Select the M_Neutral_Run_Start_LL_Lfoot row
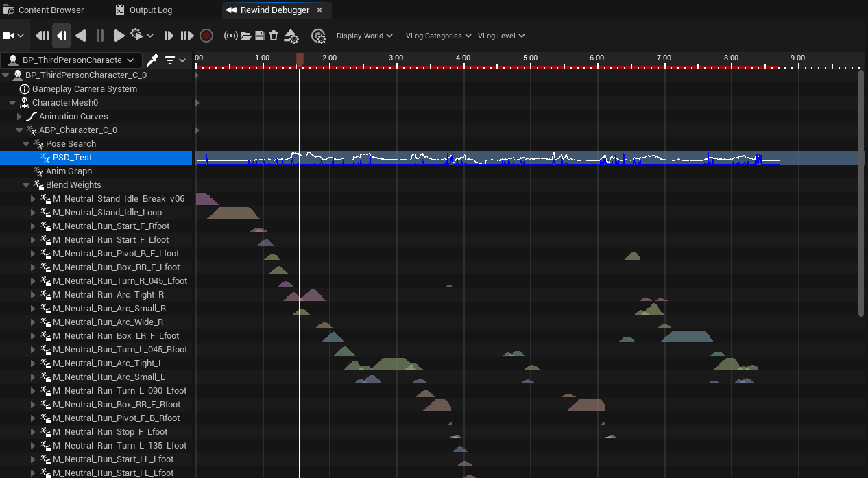868x478 pixels. coord(96,459)
